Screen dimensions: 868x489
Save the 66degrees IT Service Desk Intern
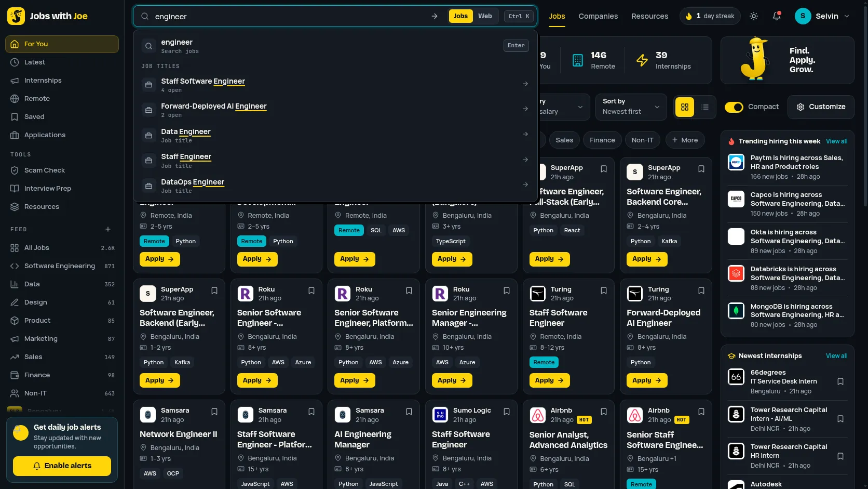[x=840, y=381]
